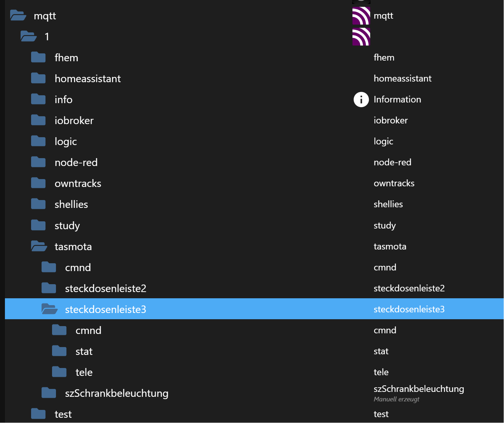The width and height of the screenshot is (504, 423).
Task: Open the szSchrankbeleuchtung tree entry
Action: 117,393
